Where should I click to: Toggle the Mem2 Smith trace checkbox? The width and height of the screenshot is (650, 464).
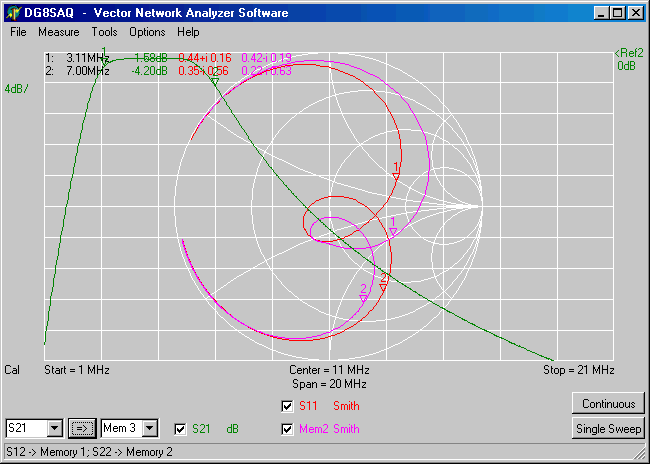point(287,429)
